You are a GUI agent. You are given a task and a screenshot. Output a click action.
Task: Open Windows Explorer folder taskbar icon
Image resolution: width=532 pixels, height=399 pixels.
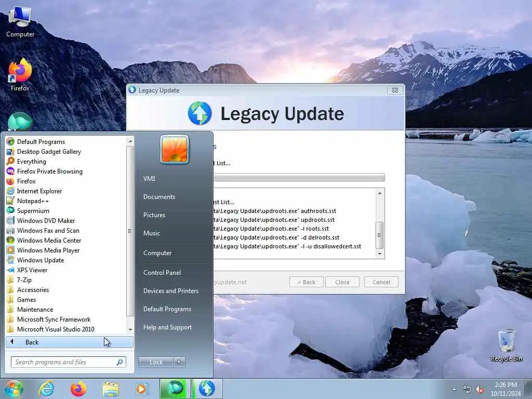111,389
